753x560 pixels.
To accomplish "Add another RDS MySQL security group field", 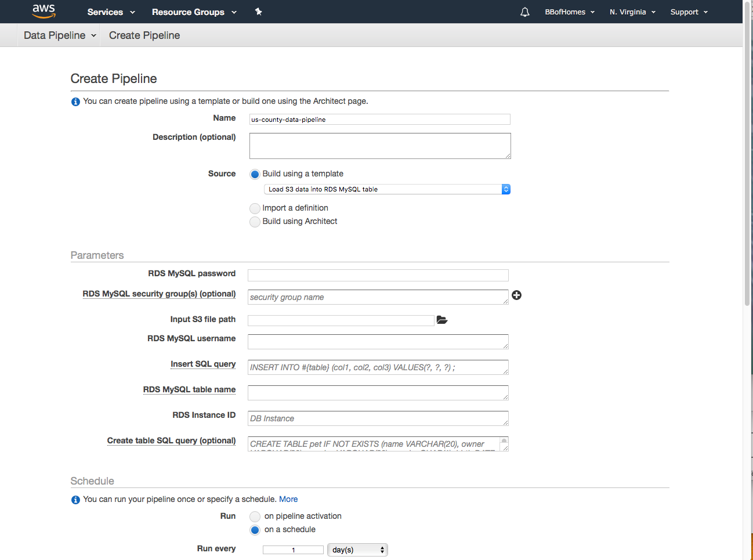I will (x=516, y=295).
